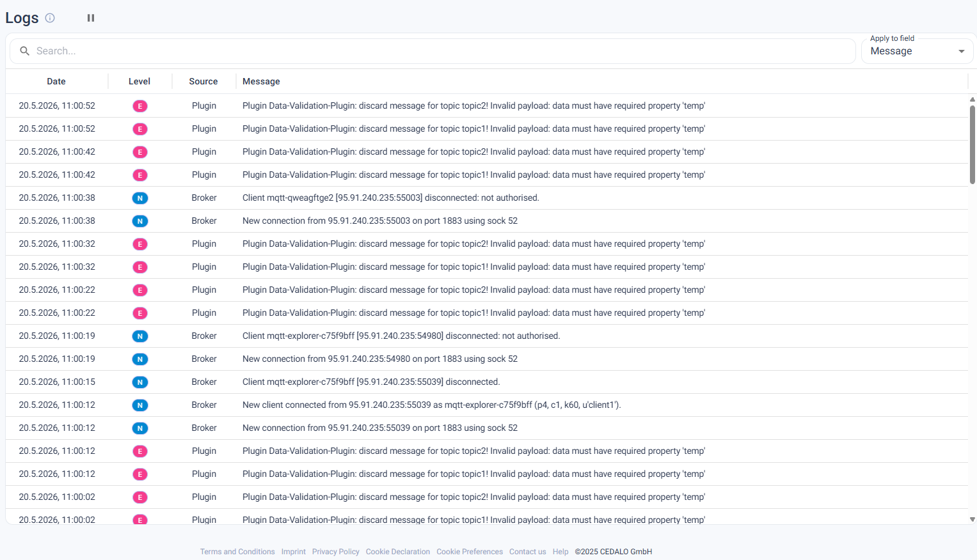The image size is (977, 560).
Task: Select 'Client mqtt-explorer-c75f9bff [95.91.240.235:55039] disconnected.' message
Action: coord(371,382)
